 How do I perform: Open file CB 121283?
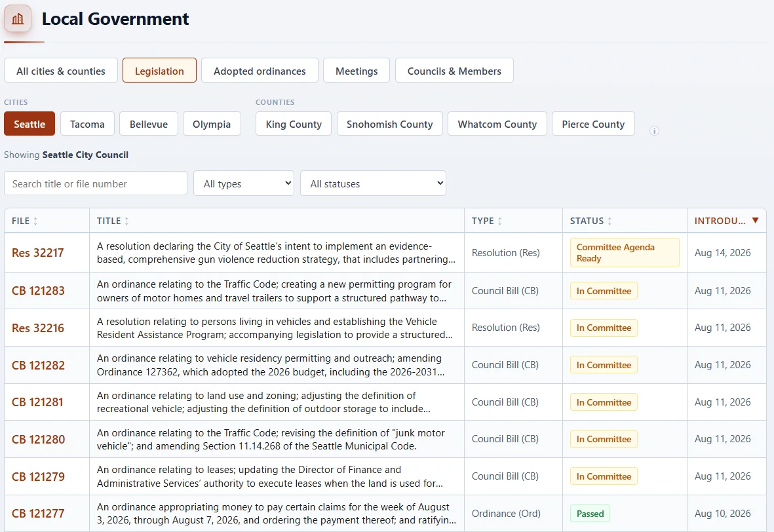pos(38,291)
